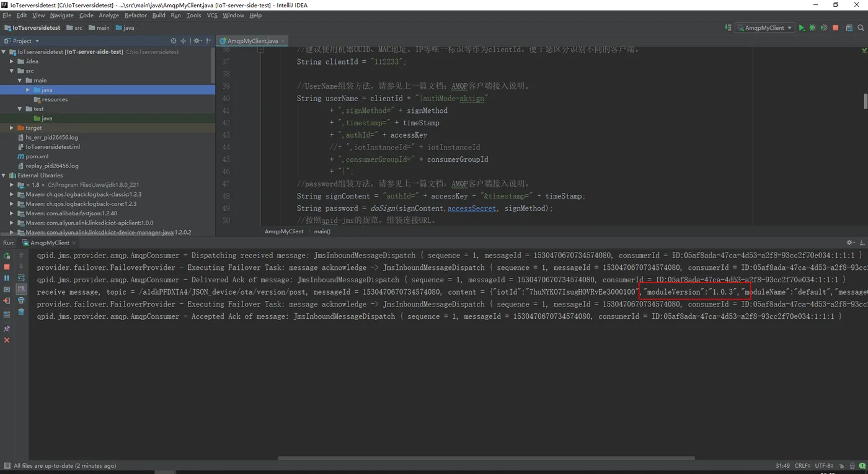Rerun AmqpMyClient in Run panel
Image resolution: width=868 pixels, height=474 pixels.
pyautogui.click(x=7, y=256)
